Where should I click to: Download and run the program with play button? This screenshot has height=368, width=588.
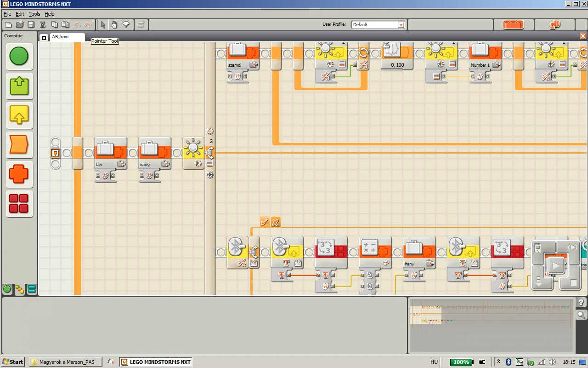(x=556, y=265)
